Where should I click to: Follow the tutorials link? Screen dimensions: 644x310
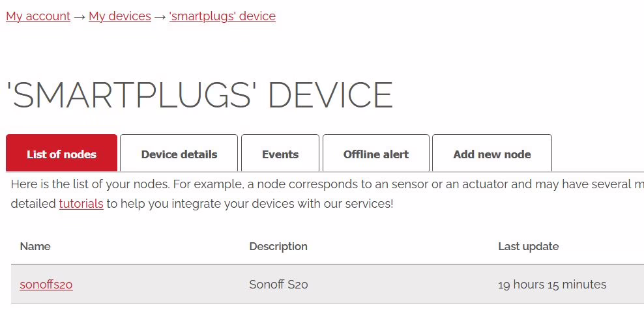click(81, 204)
